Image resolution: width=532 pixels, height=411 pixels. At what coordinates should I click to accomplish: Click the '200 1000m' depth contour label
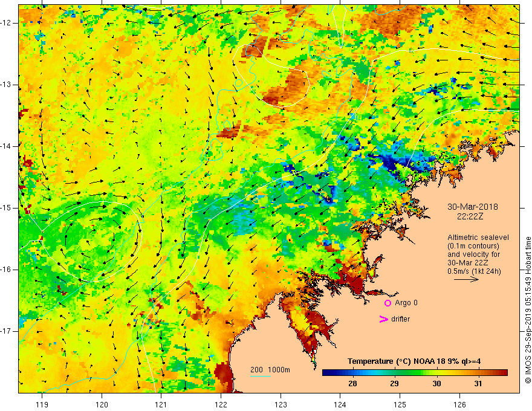point(270,370)
